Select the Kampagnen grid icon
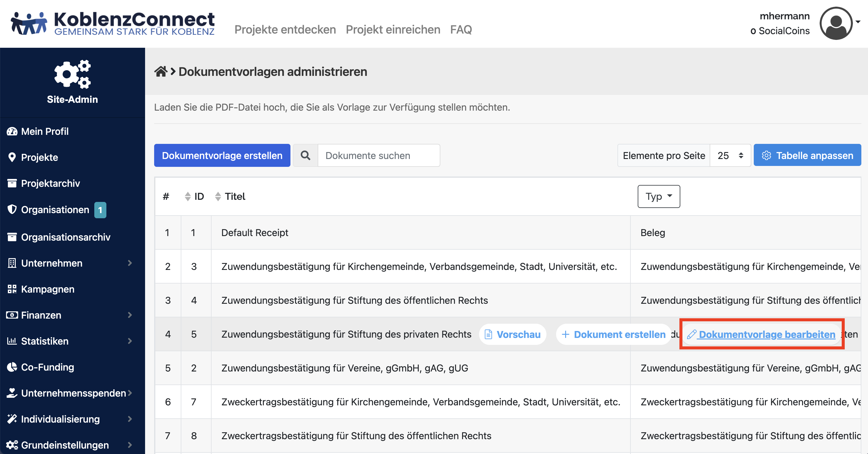The width and height of the screenshot is (868, 454). (11, 289)
